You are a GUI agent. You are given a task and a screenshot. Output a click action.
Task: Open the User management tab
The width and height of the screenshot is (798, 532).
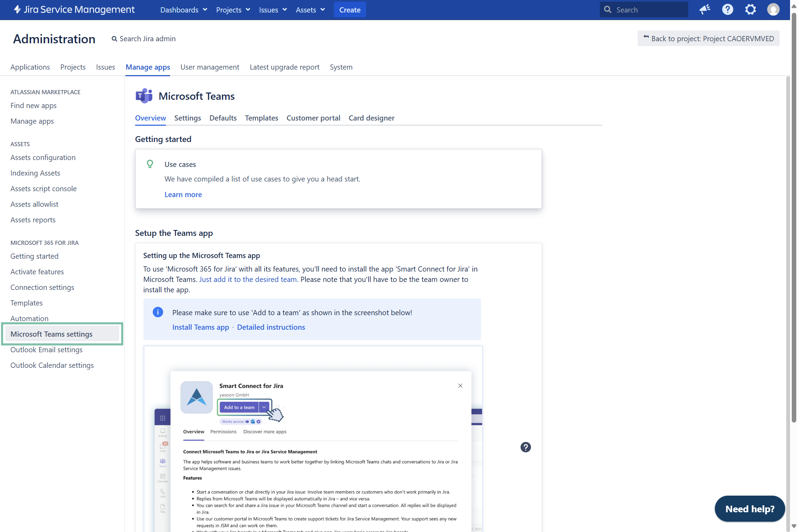pyautogui.click(x=210, y=67)
